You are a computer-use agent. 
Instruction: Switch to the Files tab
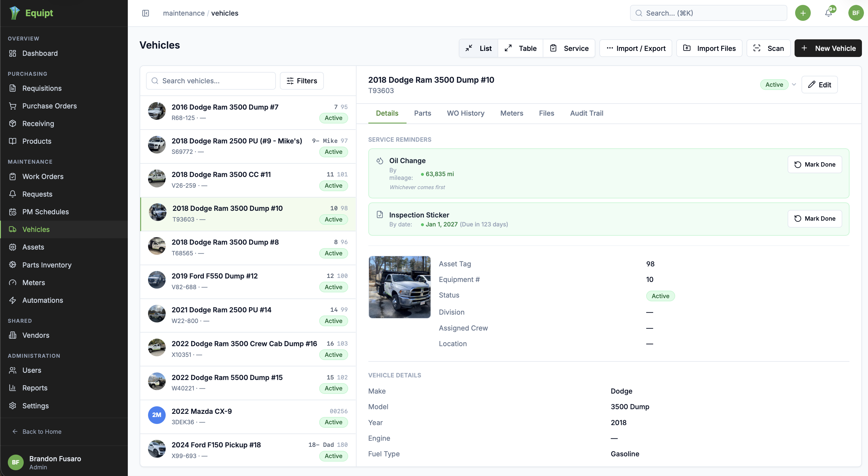point(546,113)
